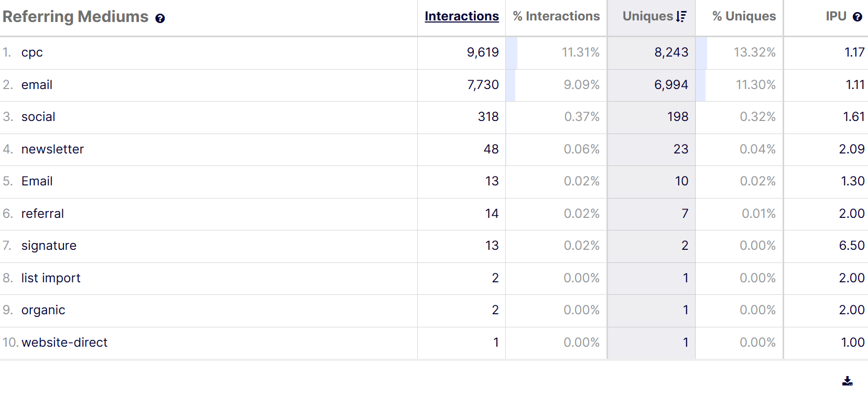Select the social medium row
868x397 pixels.
[38, 117]
